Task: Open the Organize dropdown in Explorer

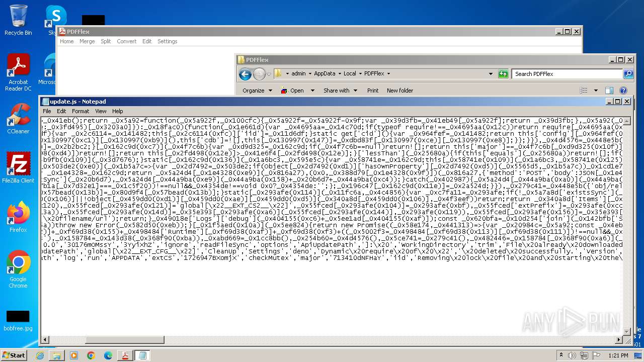Action: [x=257, y=90]
